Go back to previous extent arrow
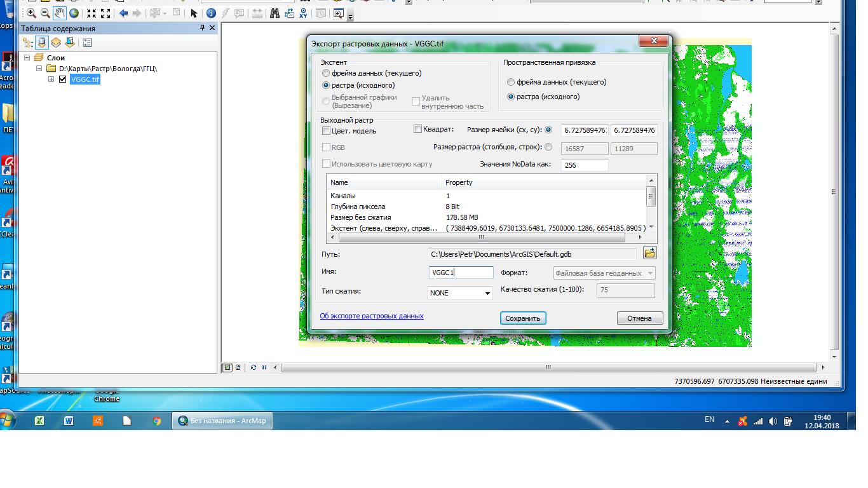The height and width of the screenshot is (488, 868). pyautogui.click(x=123, y=13)
